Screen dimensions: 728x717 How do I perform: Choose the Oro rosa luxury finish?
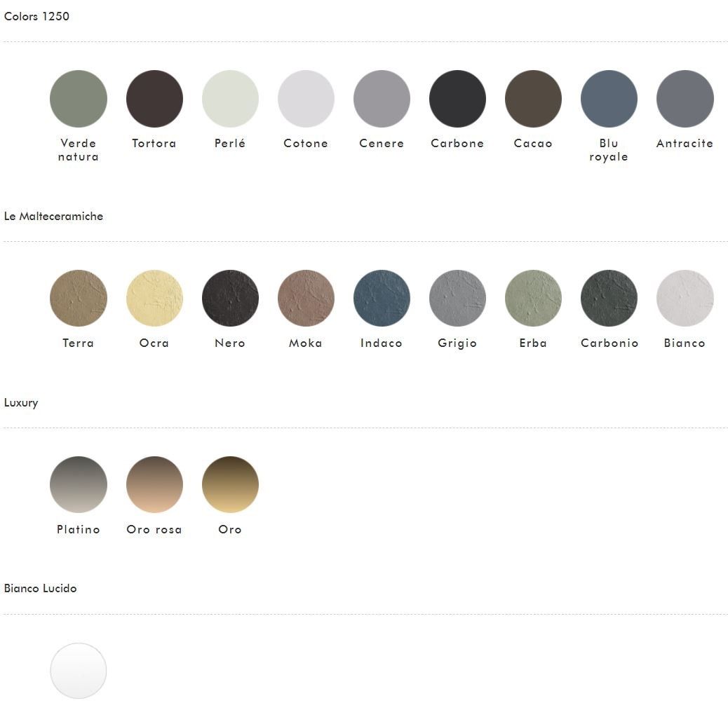pyautogui.click(x=154, y=485)
